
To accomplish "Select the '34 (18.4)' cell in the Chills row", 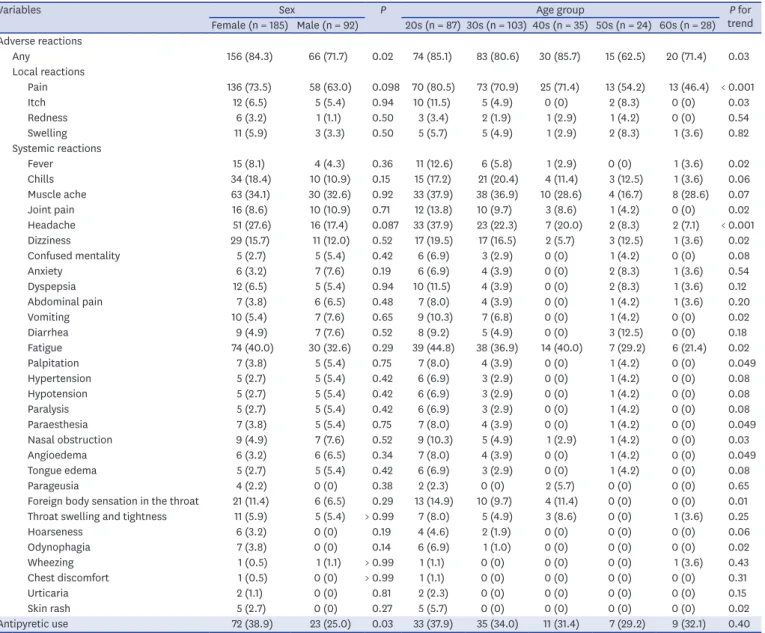I will (x=250, y=179).
